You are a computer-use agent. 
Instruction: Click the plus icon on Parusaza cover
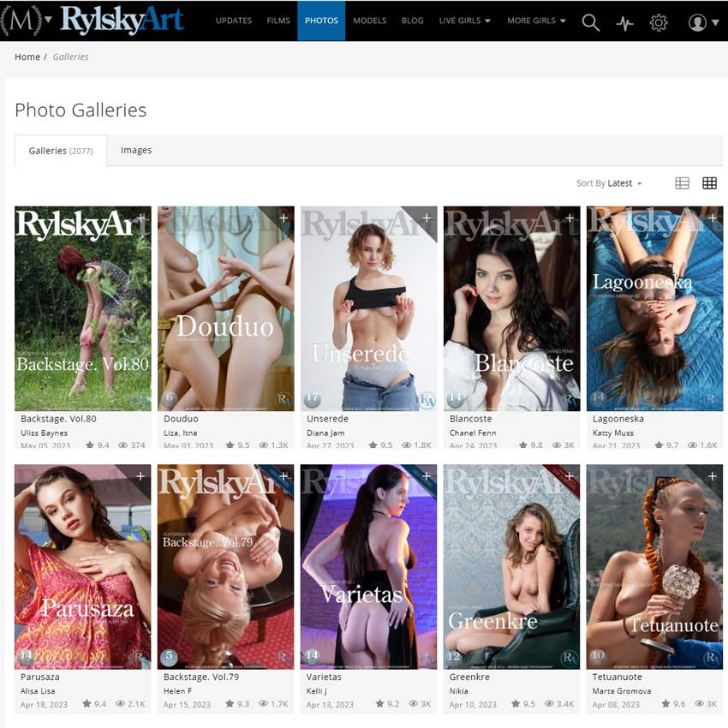[140, 476]
